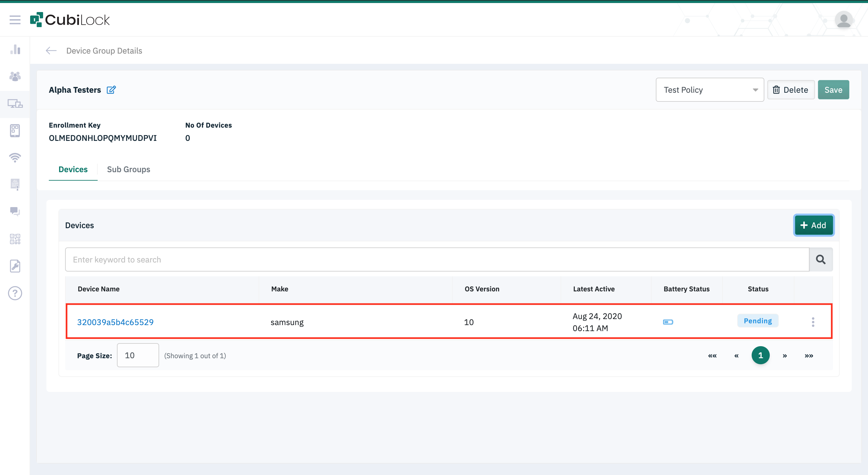Switch to the Sub Groups tab
Viewport: 868px width, 475px height.
pyautogui.click(x=128, y=169)
